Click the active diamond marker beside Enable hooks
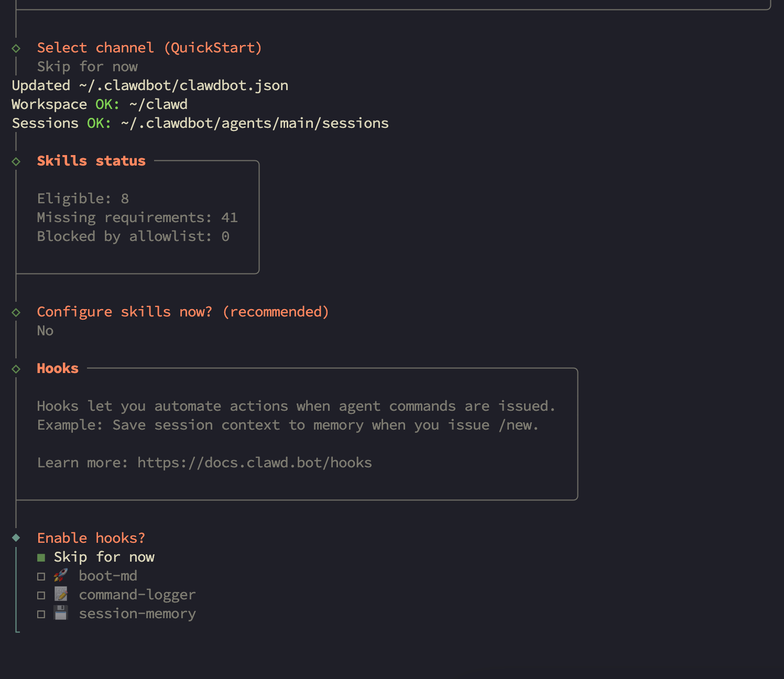 [x=16, y=538]
